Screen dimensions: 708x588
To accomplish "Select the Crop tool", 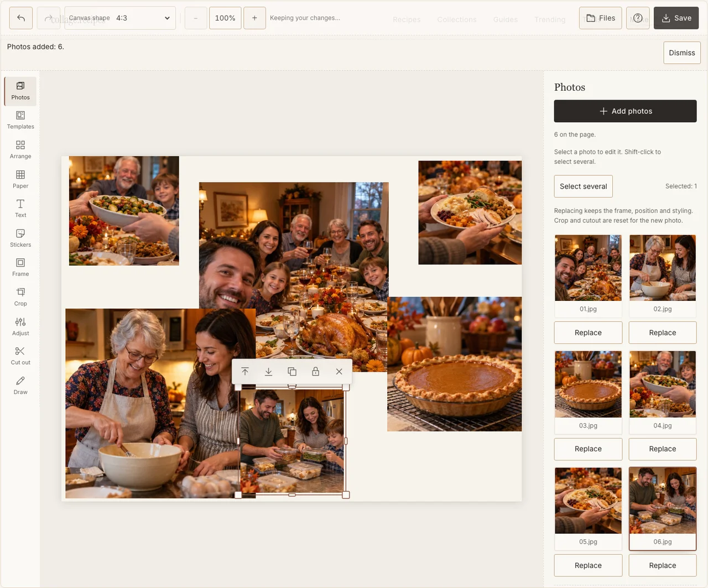I will (x=20, y=298).
